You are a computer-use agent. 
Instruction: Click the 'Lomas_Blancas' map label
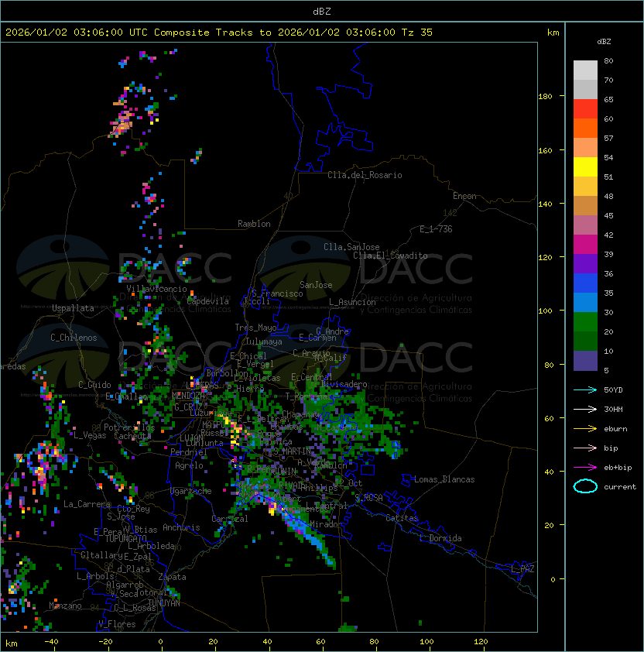pyautogui.click(x=444, y=479)
